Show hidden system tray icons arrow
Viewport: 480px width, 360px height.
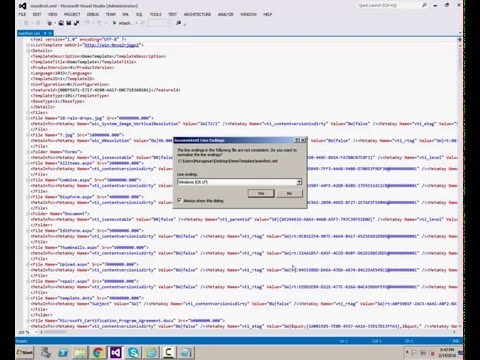pos(407,352)
